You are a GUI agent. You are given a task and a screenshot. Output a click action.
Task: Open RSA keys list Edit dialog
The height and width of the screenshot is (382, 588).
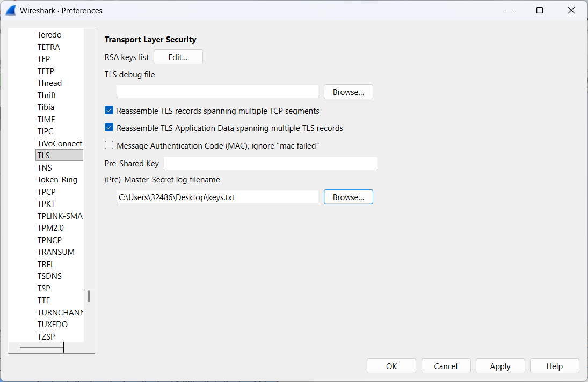click(178, 57)
